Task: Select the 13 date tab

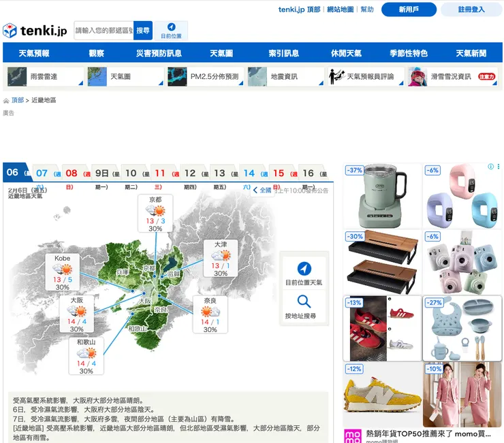Action: [x=225, y=173]
